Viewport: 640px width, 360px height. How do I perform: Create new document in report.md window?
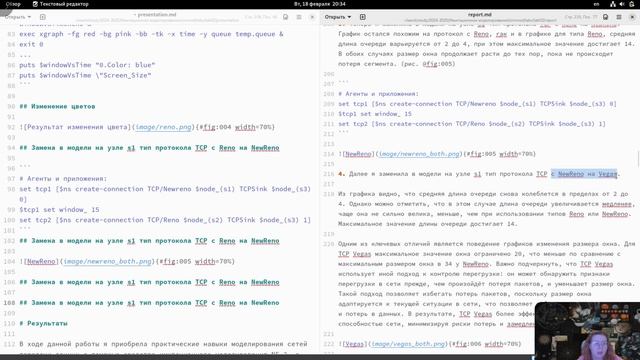click(x=362, y=17)
